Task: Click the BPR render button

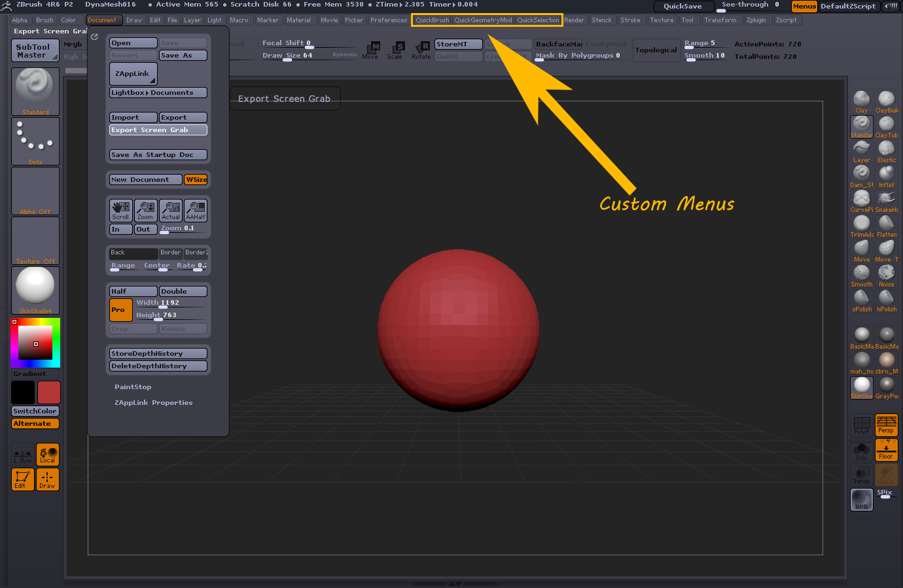Action: 861,499
